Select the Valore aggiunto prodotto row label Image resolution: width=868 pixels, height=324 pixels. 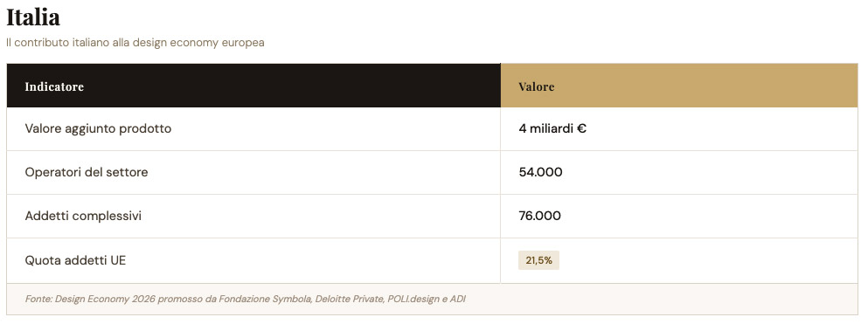click(x=98, y=129)
